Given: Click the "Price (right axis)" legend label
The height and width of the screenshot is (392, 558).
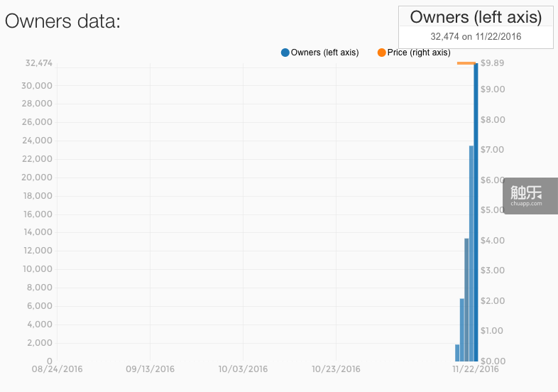Looking at the screenshot, I should 419,53.
